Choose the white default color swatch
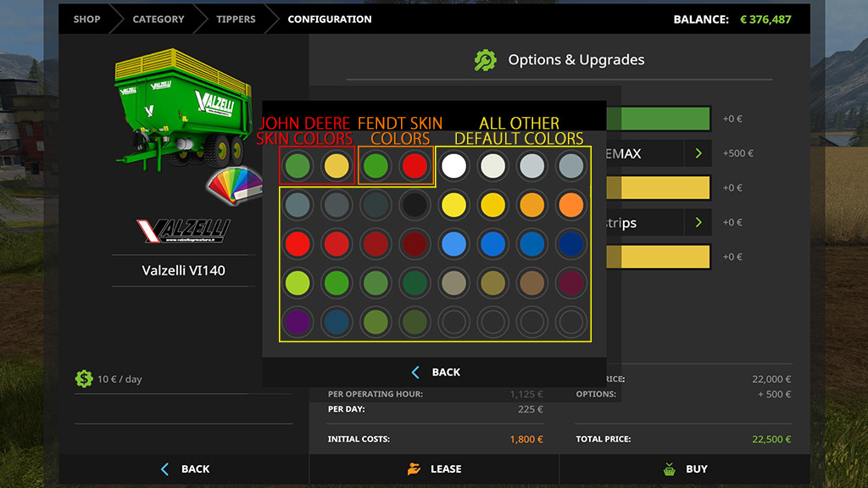This screenshot has height=488, width=868. point(454,166)
